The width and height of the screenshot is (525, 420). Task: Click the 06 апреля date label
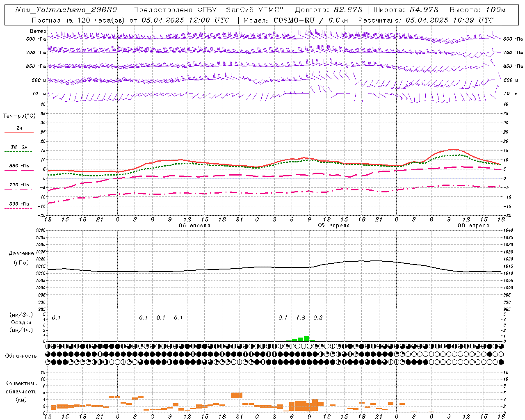(194, 226)
